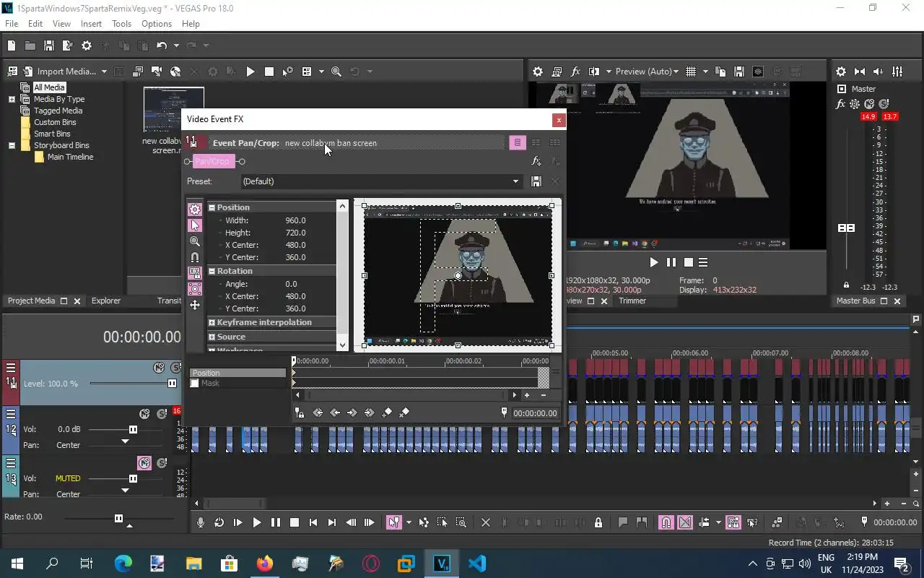Collapse the Storyboard Bins tree node

click(12, 145)
